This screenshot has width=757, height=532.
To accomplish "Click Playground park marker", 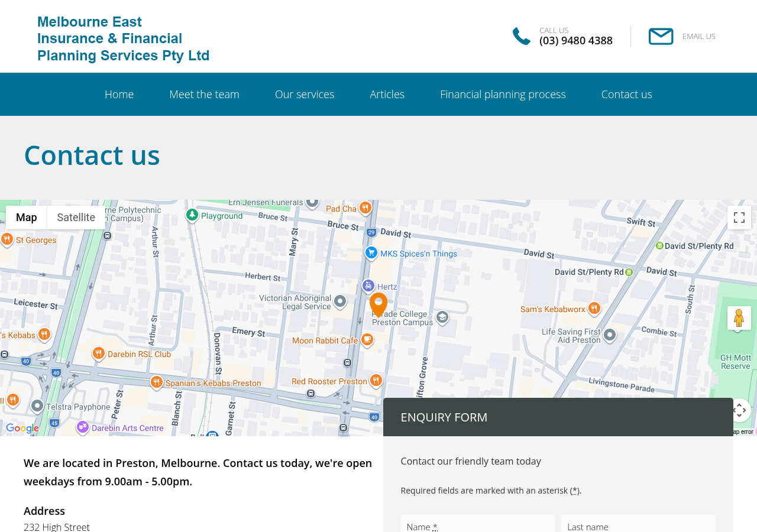I will (x=192, y=215).
